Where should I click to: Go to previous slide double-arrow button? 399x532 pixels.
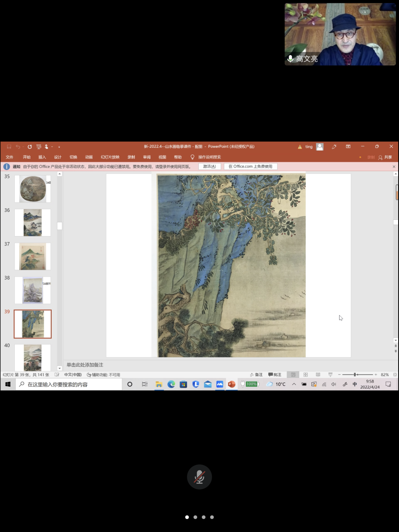pos(396,346)
